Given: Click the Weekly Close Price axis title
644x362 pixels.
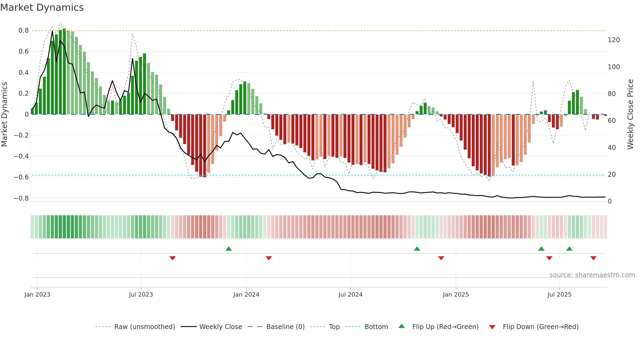Looking at the screenshot, I should click(x=630, y=114).
